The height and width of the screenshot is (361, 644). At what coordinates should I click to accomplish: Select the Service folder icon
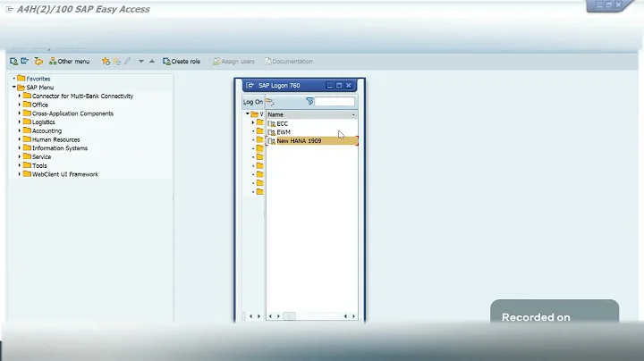27,156
